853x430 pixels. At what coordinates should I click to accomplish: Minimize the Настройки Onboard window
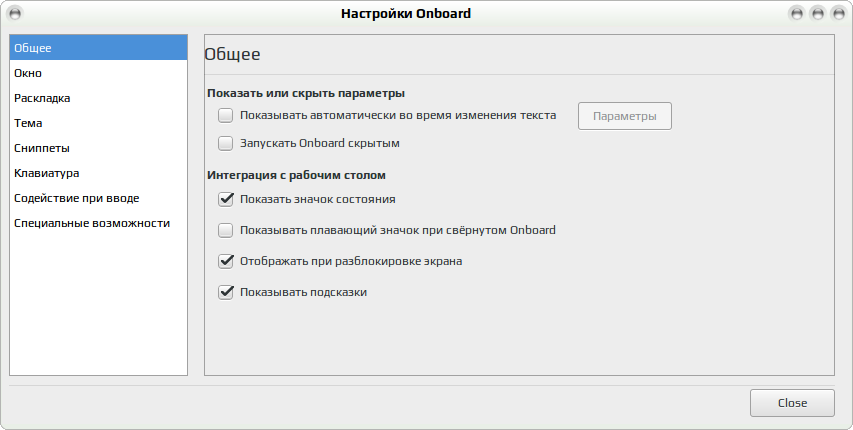797,13
